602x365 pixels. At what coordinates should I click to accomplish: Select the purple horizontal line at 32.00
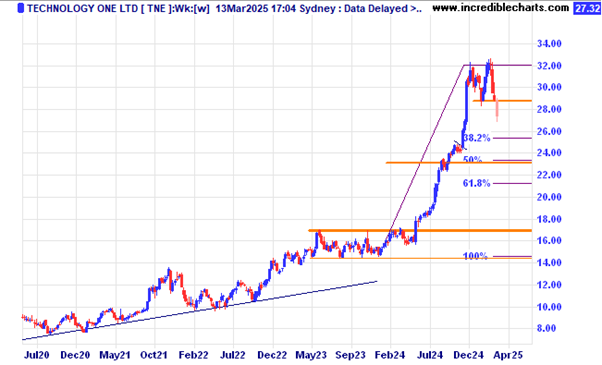pos(498,65)
